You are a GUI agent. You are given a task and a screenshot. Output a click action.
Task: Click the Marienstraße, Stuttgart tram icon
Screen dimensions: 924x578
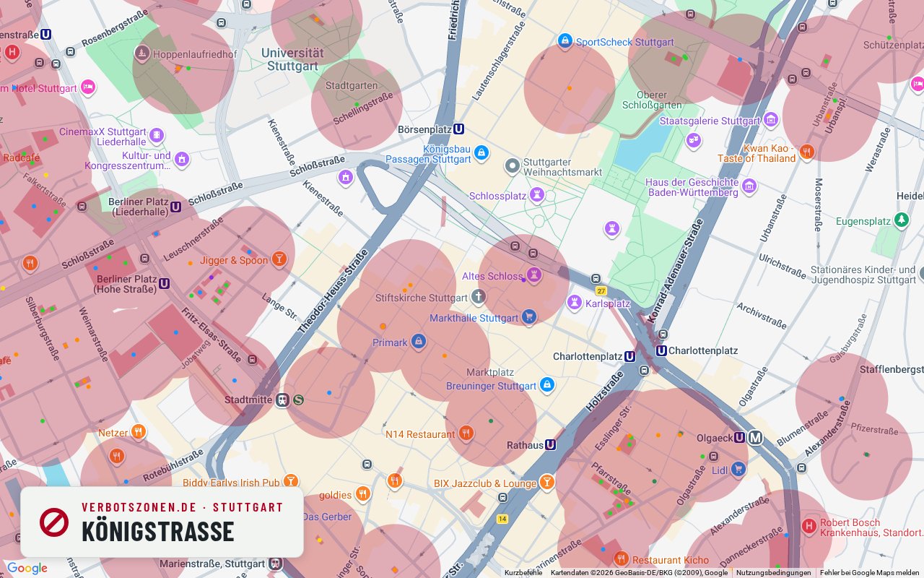click(275, 564)
